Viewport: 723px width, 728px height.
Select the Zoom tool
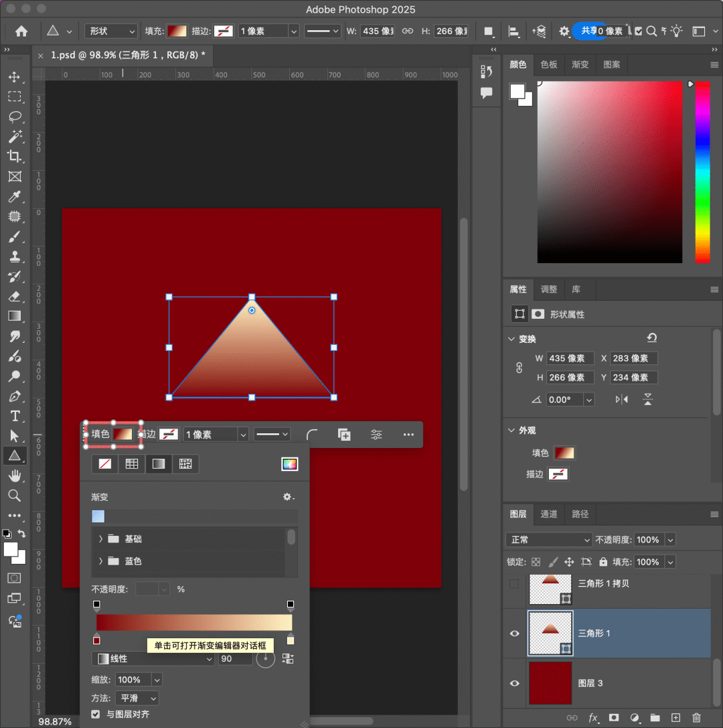tap(14, 496)
